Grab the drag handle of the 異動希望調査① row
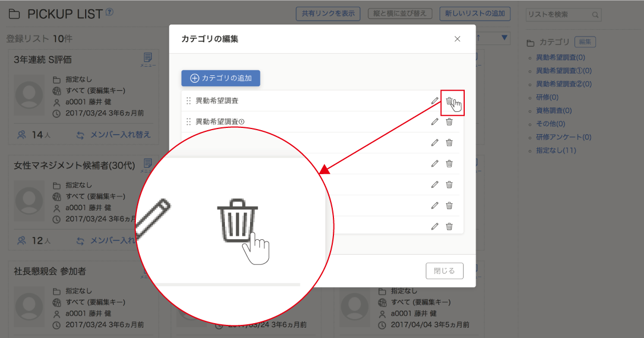The image size is (644, 338). pyautogui.click(x=188, y=122)
